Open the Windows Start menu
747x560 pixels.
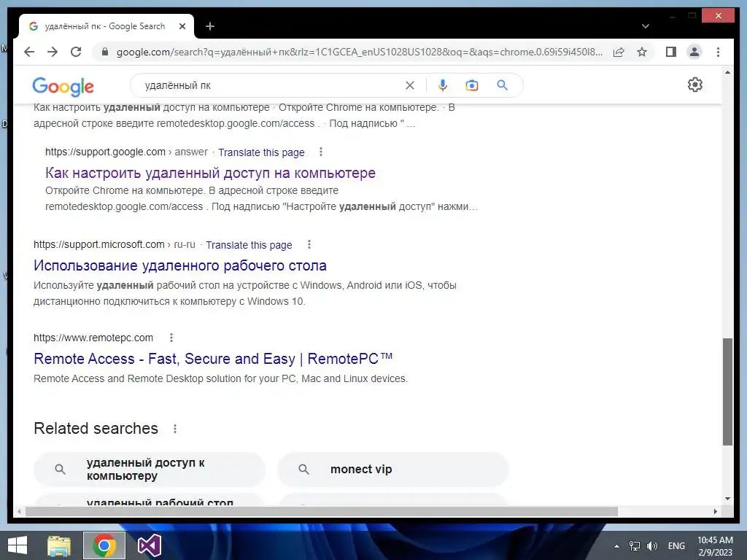click(18, 545)
